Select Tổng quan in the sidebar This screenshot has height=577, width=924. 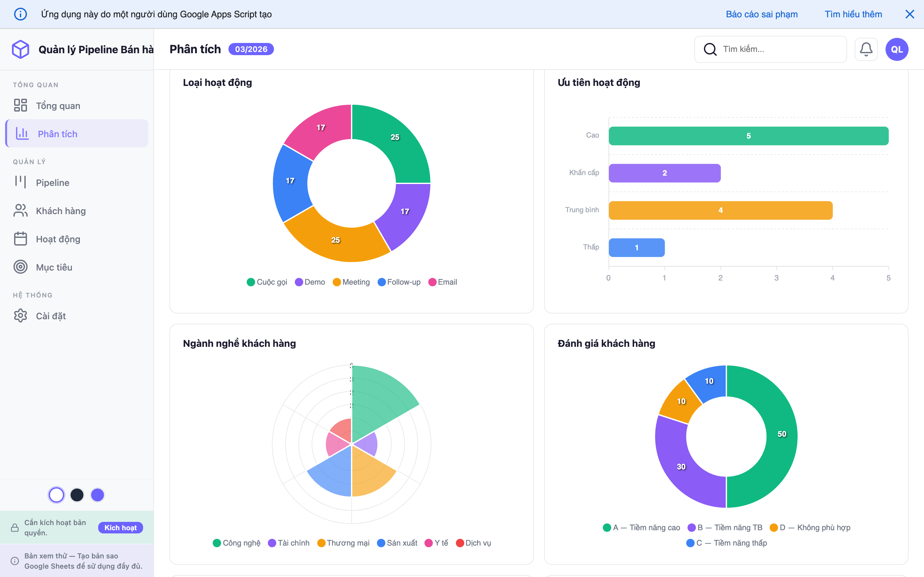click(58, 106)
